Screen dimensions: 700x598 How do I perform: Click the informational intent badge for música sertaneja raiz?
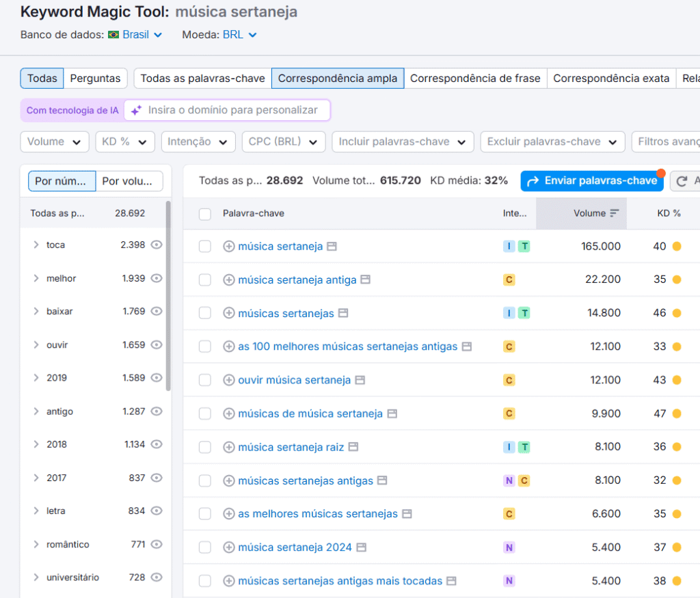click(x=509, y=447)
